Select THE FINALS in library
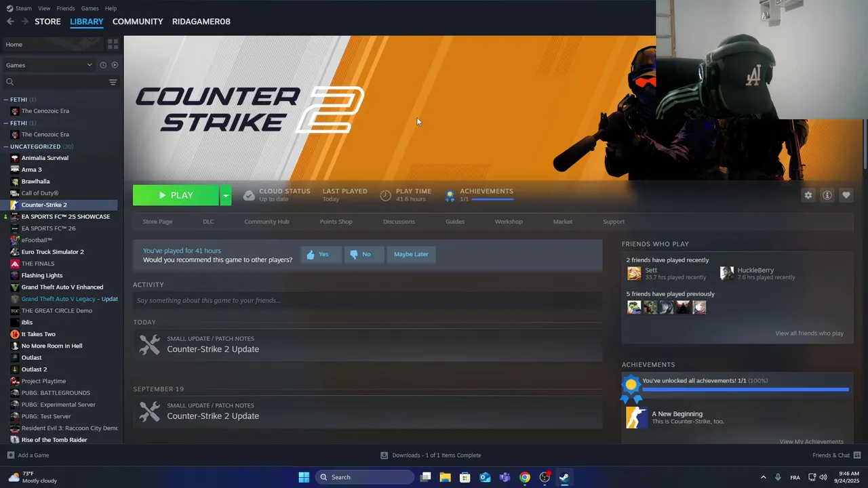This screenshot has height=488, width=868. click(38, 264)
